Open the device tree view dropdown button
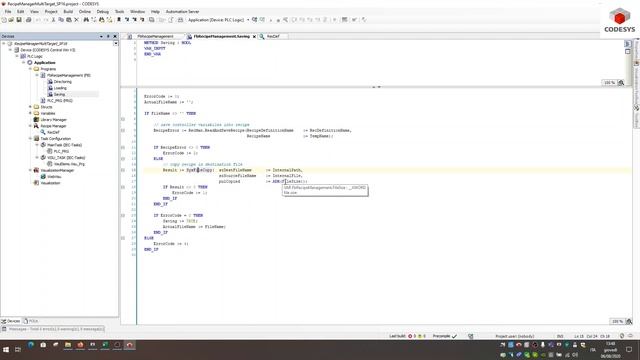The height and width of the screenshot is (360, 640). [x=116, y=43]
